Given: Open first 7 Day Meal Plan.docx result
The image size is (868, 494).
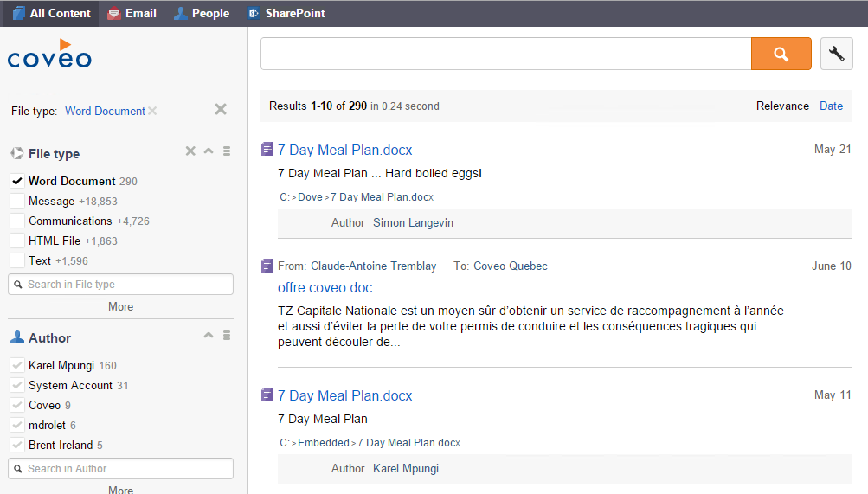Looking at the screenshot, I should tap(345, 150).
